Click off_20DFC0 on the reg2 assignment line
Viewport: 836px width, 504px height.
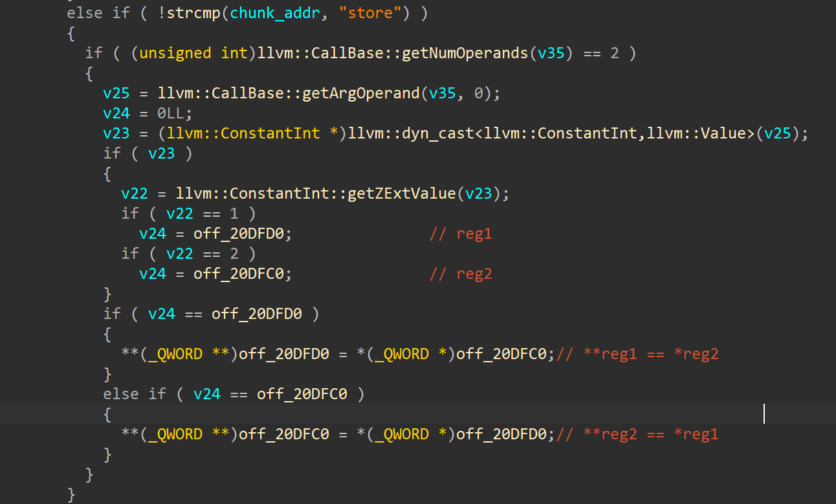239,274
